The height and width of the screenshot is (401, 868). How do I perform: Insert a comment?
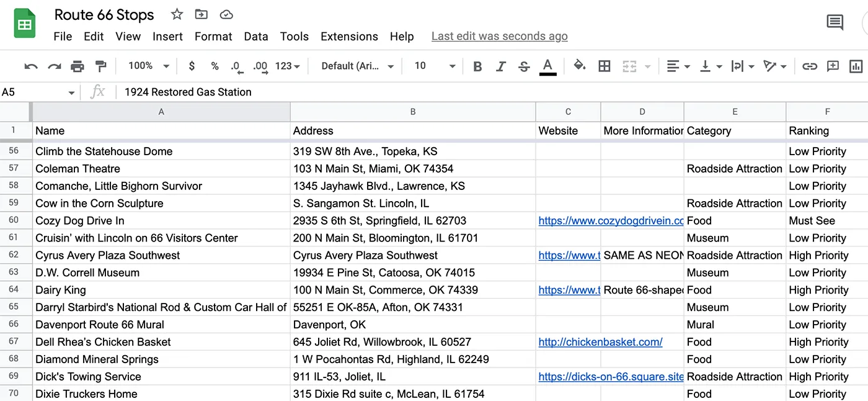pos(833,66)
